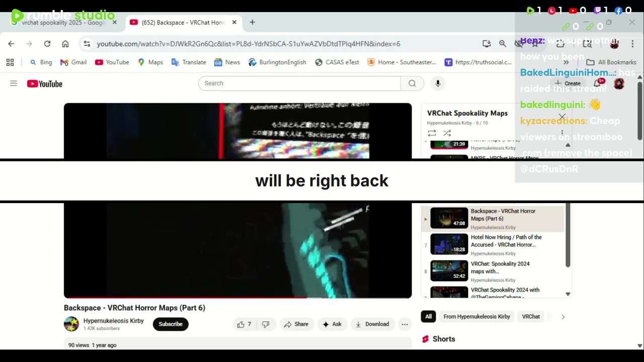Screen dimensions: 644x362
Task: Select the All filter chip
Action: [x=428, y=317]
